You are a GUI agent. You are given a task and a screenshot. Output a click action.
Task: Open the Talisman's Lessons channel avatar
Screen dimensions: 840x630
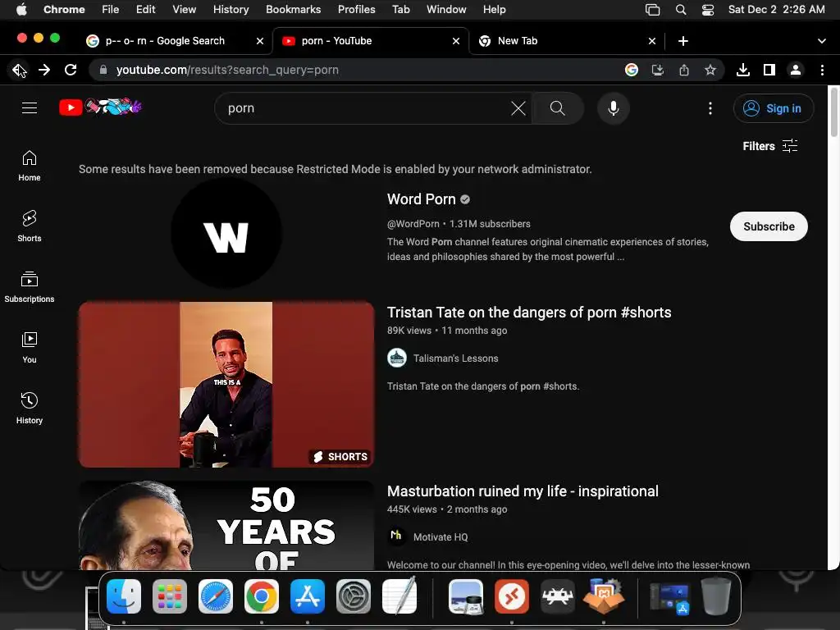[397, 358]
